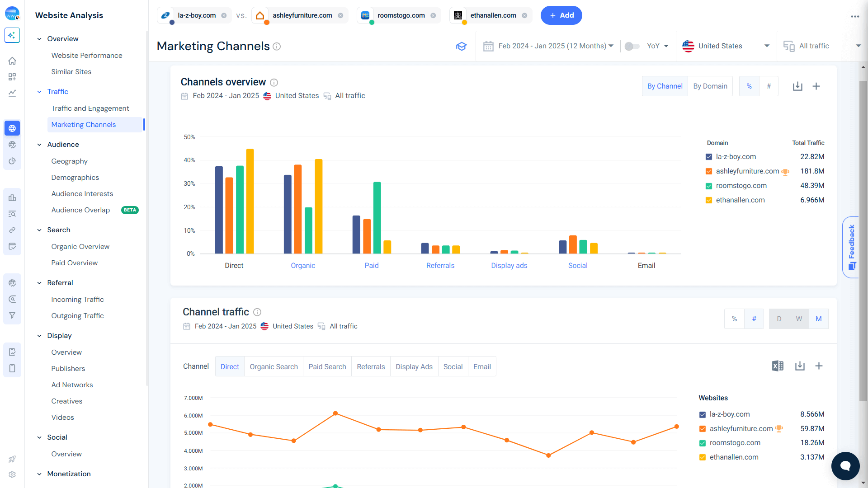Open the settings gear in left rail
This screenshot has height=488, width=868.
[x=12, y=474]
